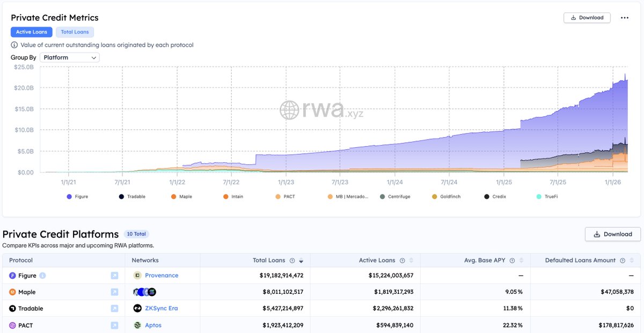Click the Figure protocol logo
The image size is (644, 333).
tap(13, 276)
